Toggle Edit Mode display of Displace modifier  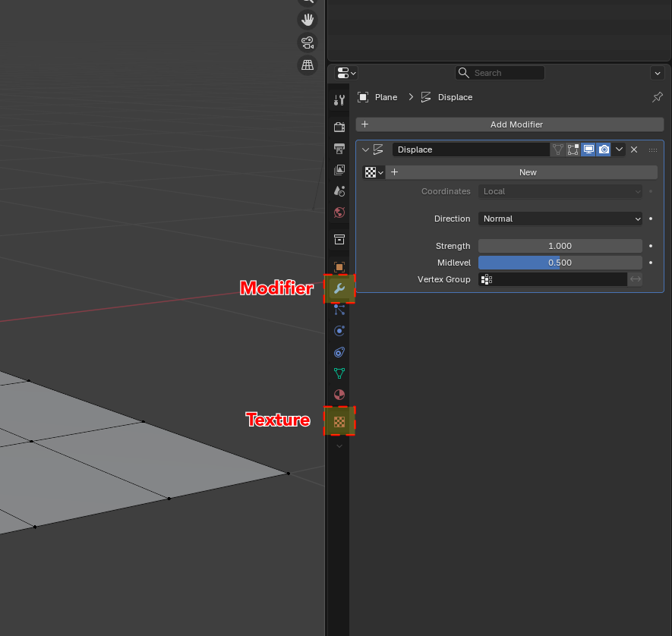click(573, 150)
